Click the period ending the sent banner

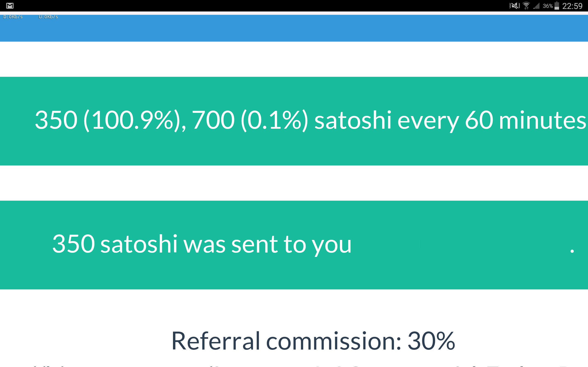[572, 251]
